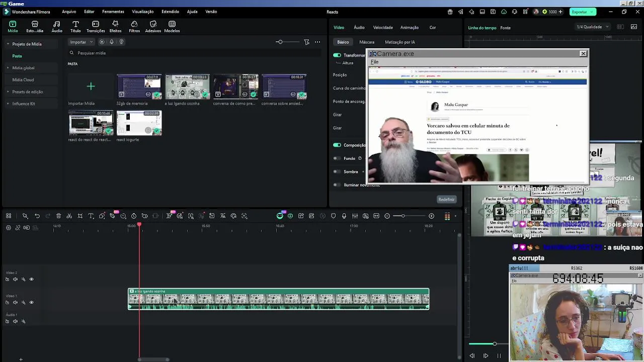The height and width of the screenshot is (362, 644).
Task: Open the Adesivos library
Action: tap(153, 27)
